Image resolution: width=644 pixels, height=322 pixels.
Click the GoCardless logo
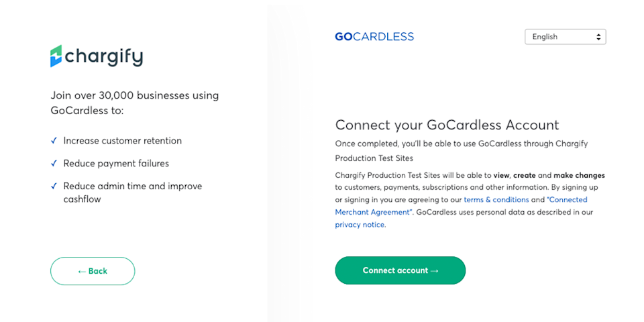point(374,36)
